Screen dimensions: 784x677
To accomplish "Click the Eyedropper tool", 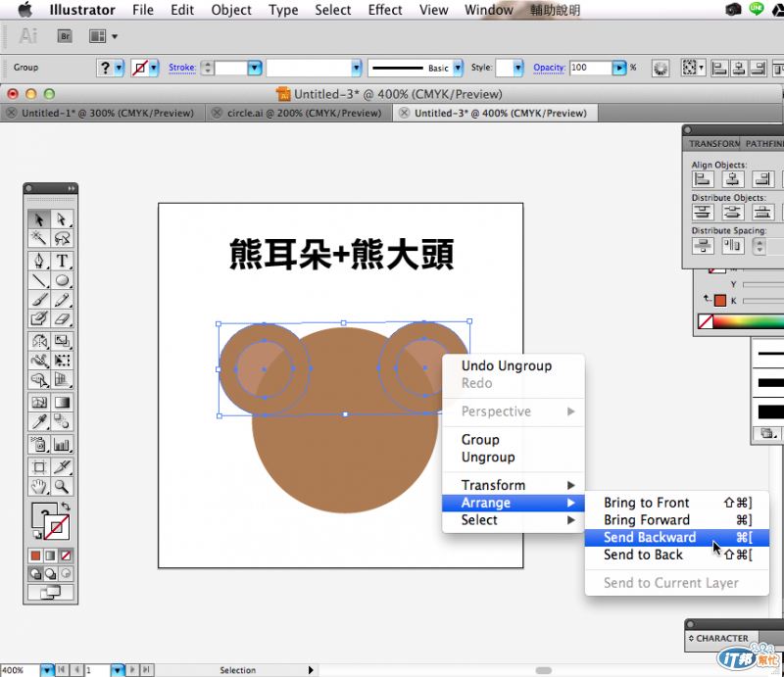I will (39, 421).
